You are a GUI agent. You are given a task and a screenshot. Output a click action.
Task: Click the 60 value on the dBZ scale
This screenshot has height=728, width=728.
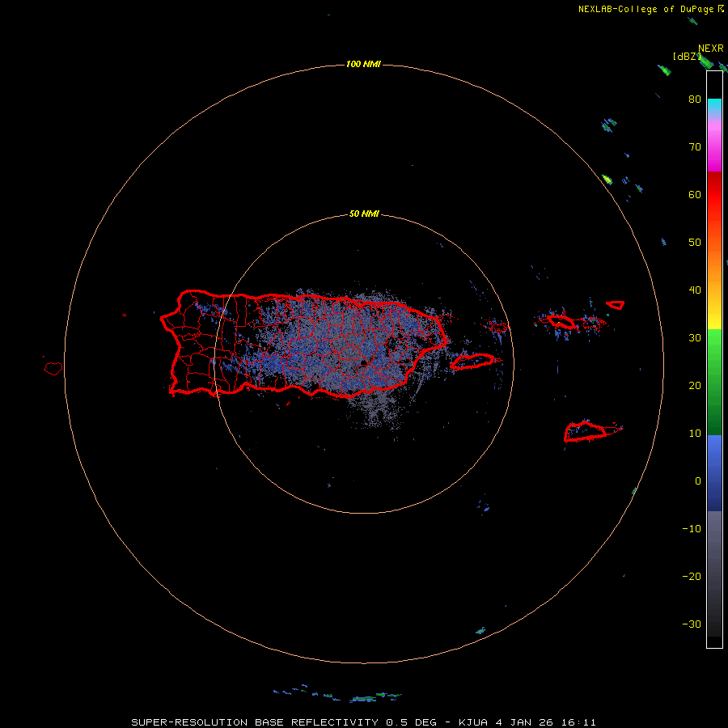pos(695,194)
